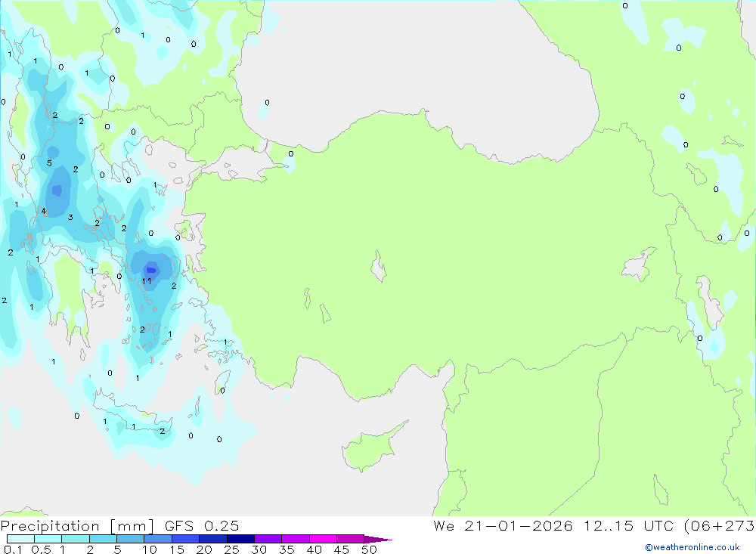Click the 1–2 mm legend color box
The width and height of the screenshot is (756, 554).
tap(76, 539)
